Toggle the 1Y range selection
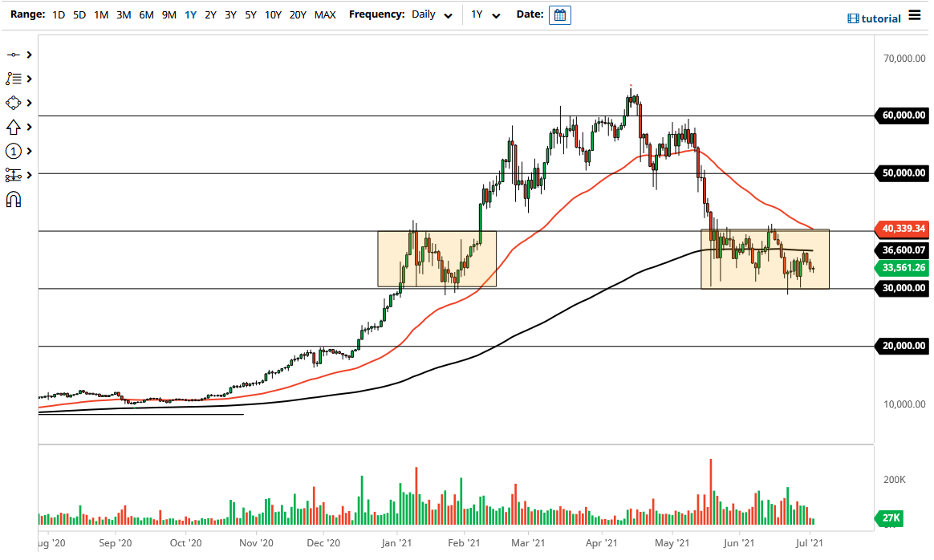This screenshot has height=560, width=934. pos(189,14)
